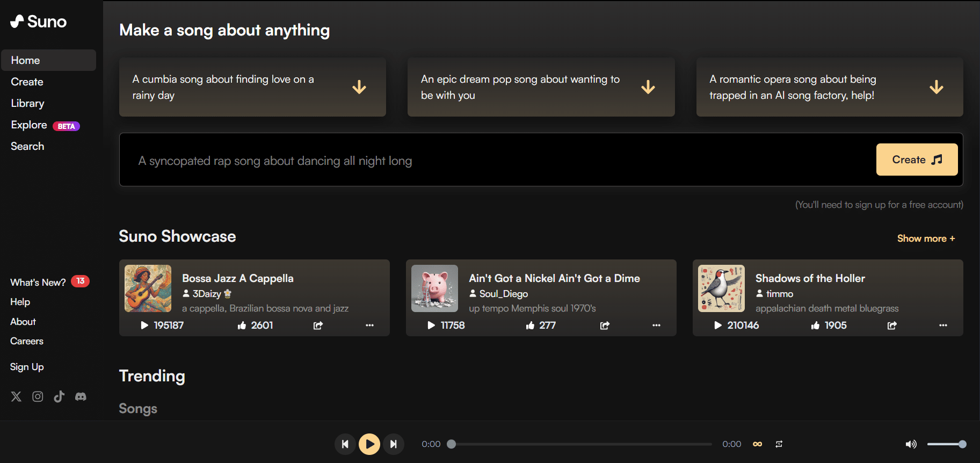The width and height of the screenshot is (980, 463).
Task: Open the Careers link
Action: point(27,341)
